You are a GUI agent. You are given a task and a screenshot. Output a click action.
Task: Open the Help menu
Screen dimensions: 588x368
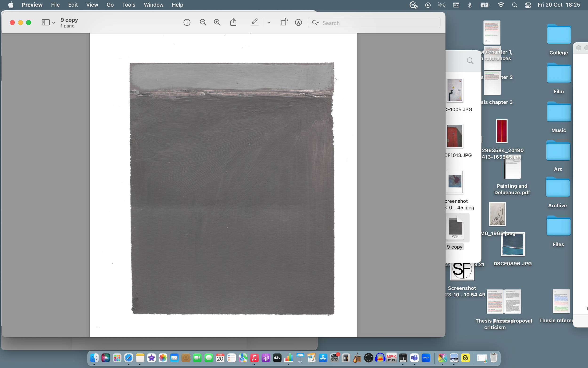click(x=177, y=5)
